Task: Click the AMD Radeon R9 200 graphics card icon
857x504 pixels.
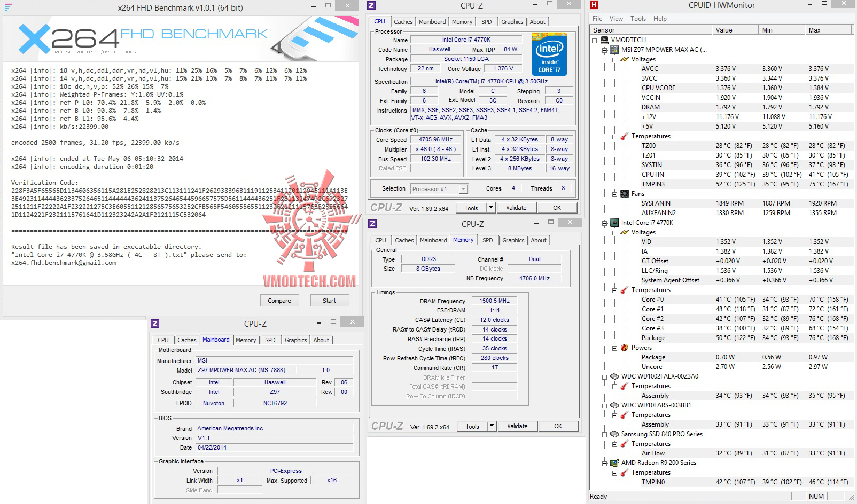Action: click(x=614, y=463)
